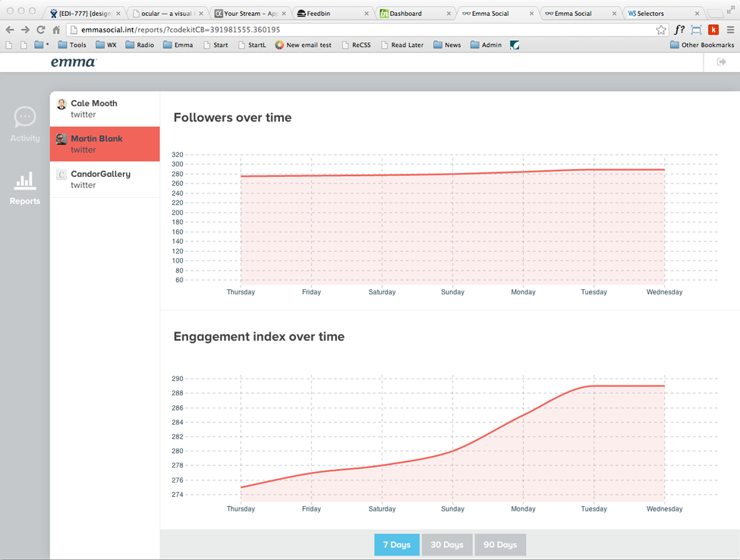Expand the Tools bookmarks folder

pos(72,45)
